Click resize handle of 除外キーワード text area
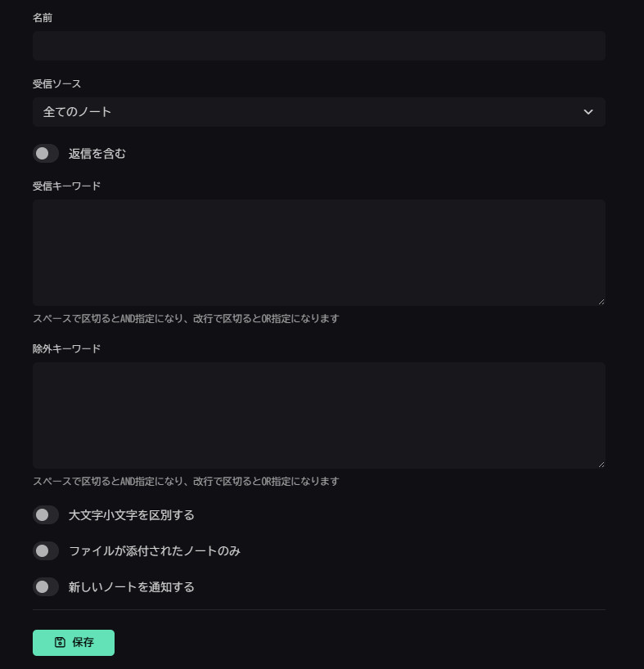The image size is (644, 669). tap(601, 465)
